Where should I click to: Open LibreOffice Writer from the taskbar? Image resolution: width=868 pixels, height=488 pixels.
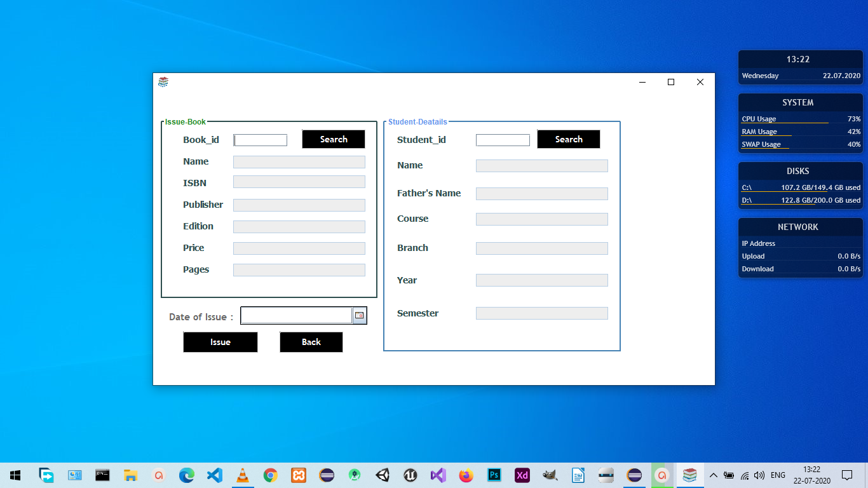pos(578,475)
